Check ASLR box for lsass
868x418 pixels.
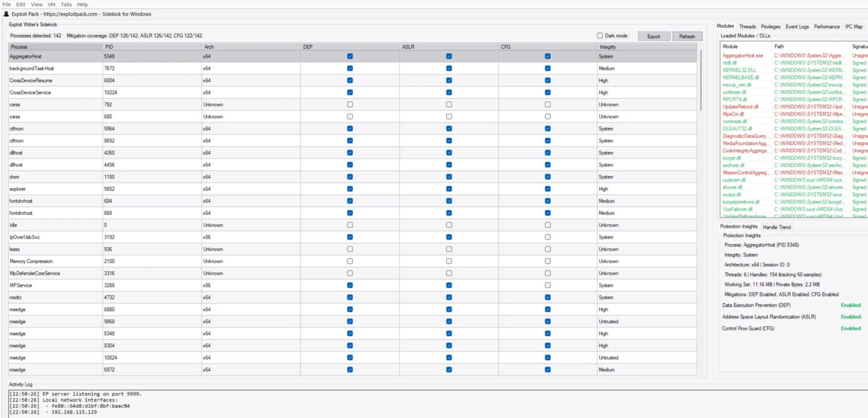click(449, 249)
